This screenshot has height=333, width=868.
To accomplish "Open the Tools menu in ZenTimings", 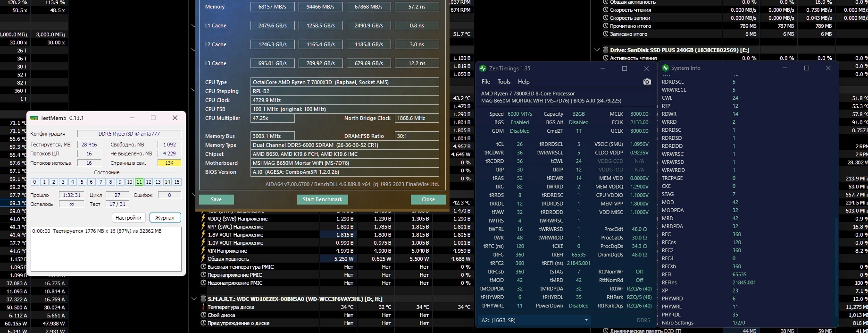I will [x=504, y=82].
